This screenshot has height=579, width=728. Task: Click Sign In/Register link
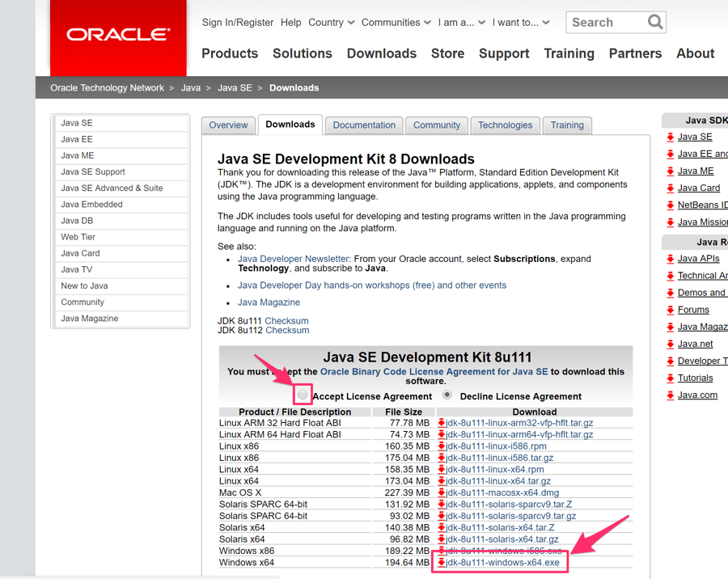click(238, 23)
